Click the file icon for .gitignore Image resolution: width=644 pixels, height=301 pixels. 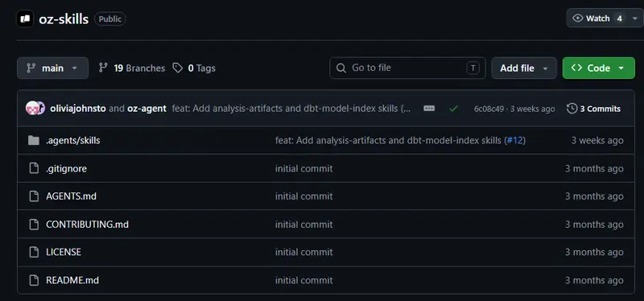pyautogui.click(x=34, y=168)
